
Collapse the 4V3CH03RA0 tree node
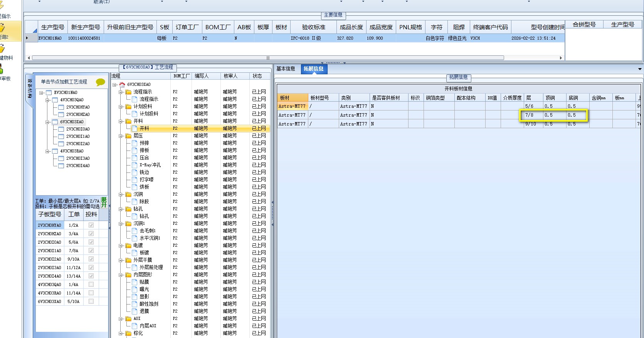pyautogui.click(x=47, y=151)
